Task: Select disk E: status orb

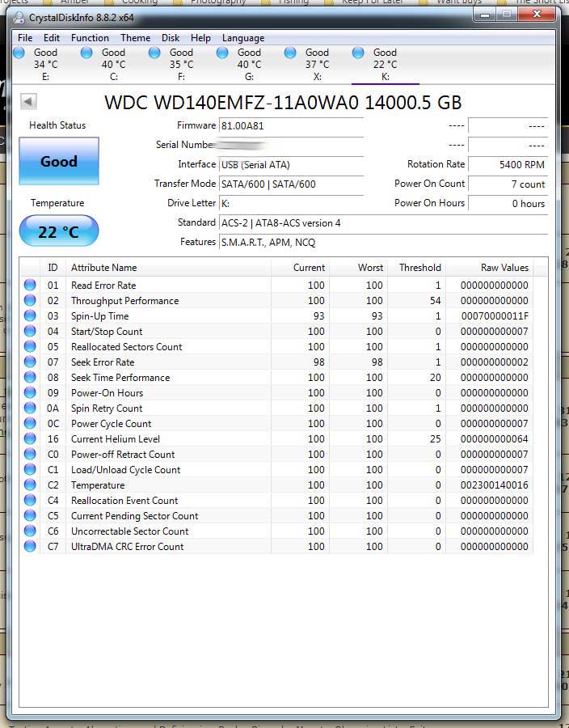Action: tap(19, 53)
